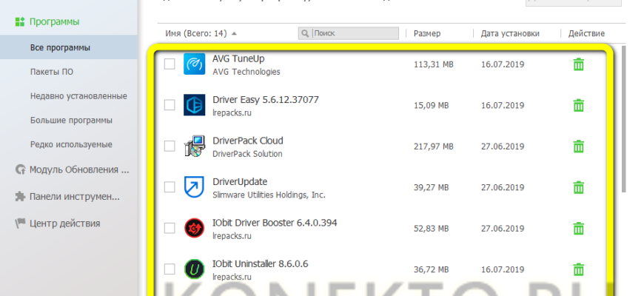This screenshot has height=296, width=644.
Task: Click the DriverUpdate app icon
Action: point(194,187)
